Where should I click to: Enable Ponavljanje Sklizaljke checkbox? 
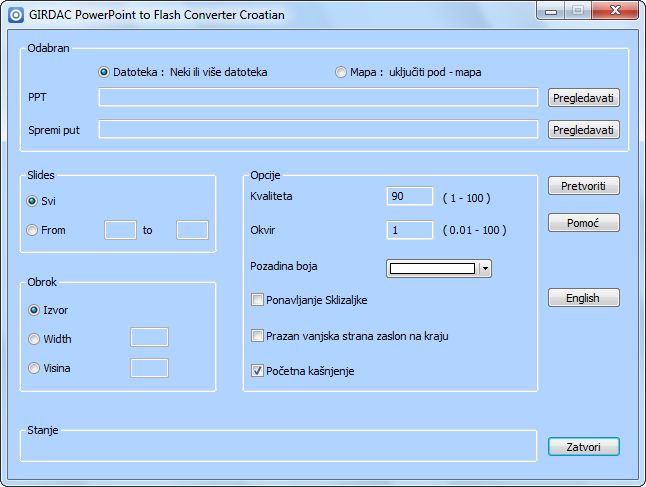tap(257, 300)
